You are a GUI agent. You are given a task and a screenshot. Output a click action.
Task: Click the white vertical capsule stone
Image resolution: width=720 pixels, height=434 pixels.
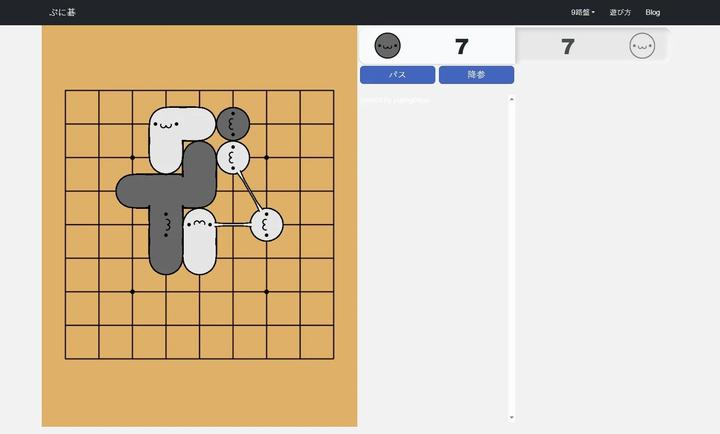[x=200, y=240]
